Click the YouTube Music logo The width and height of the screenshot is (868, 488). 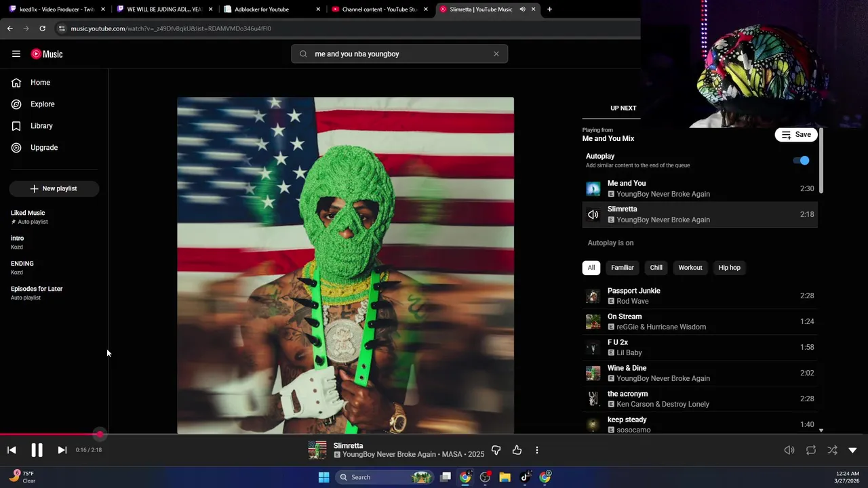pyautogui.click(x=47, y=54)
